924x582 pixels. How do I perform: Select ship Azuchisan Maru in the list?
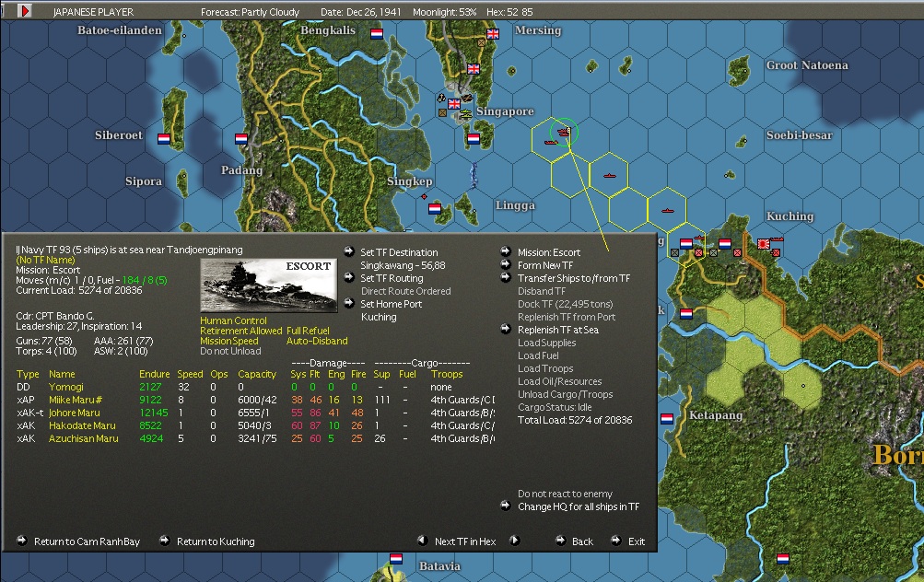click(x=84, y=439)
